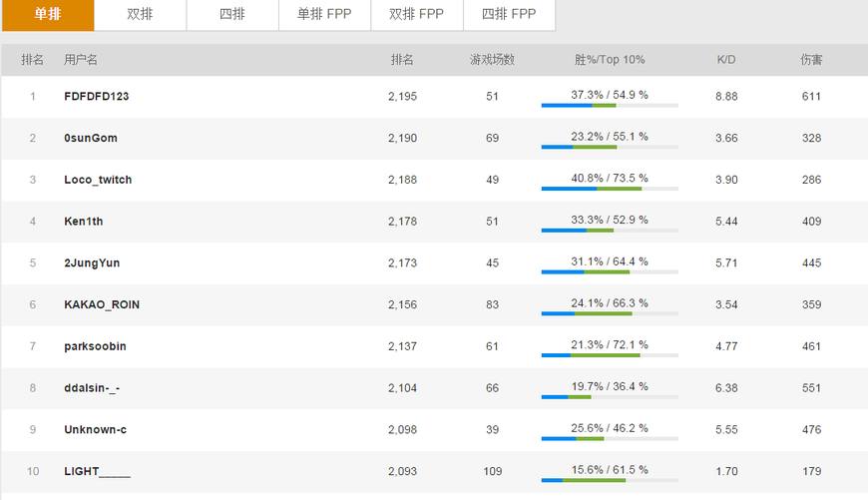Select the 四排 FPP tab
The height and width of the screenshot is (500, 868).
(509, 14)
